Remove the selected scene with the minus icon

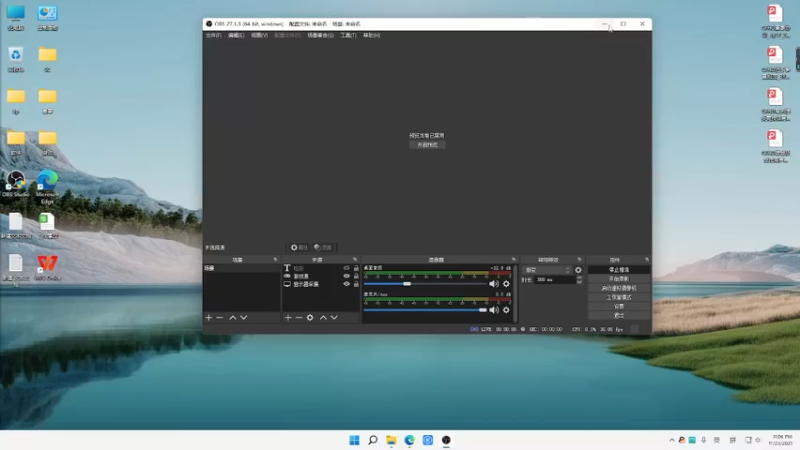click(220, 317)
